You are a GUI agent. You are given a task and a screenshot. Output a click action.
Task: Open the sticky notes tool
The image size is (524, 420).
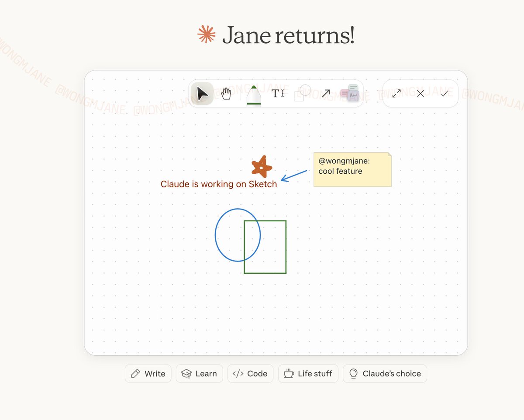[350, 93]
